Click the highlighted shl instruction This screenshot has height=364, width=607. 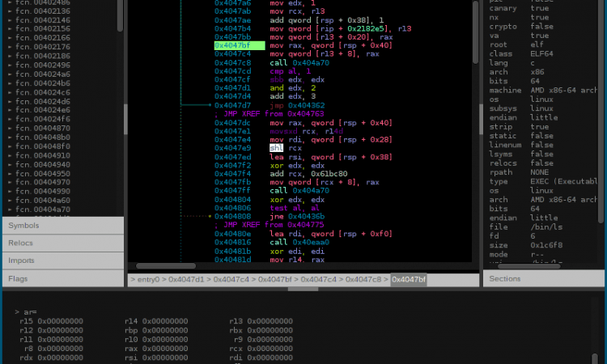click(277, 148)
